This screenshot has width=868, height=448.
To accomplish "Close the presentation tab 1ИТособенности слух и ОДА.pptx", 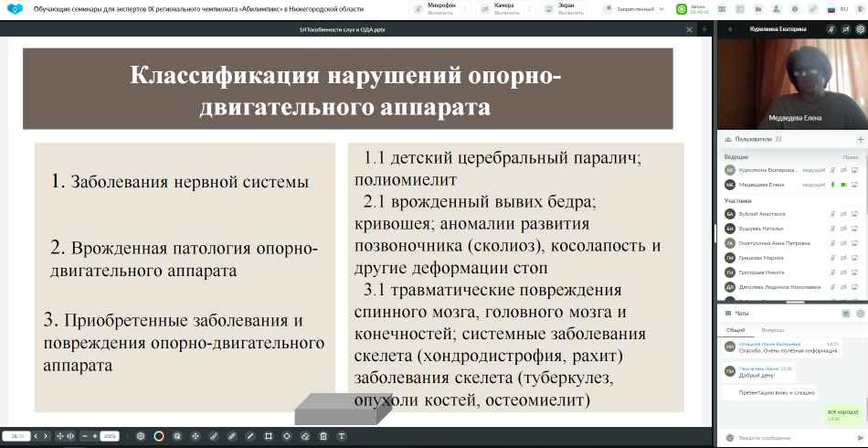I will (x=689, y=29).
